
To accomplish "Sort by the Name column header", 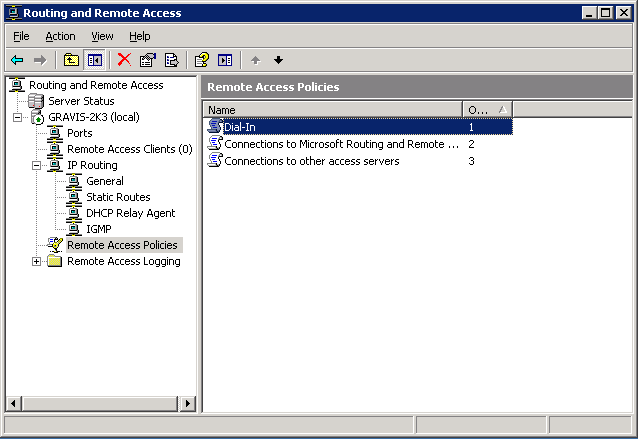I will [x=333, y=110].
